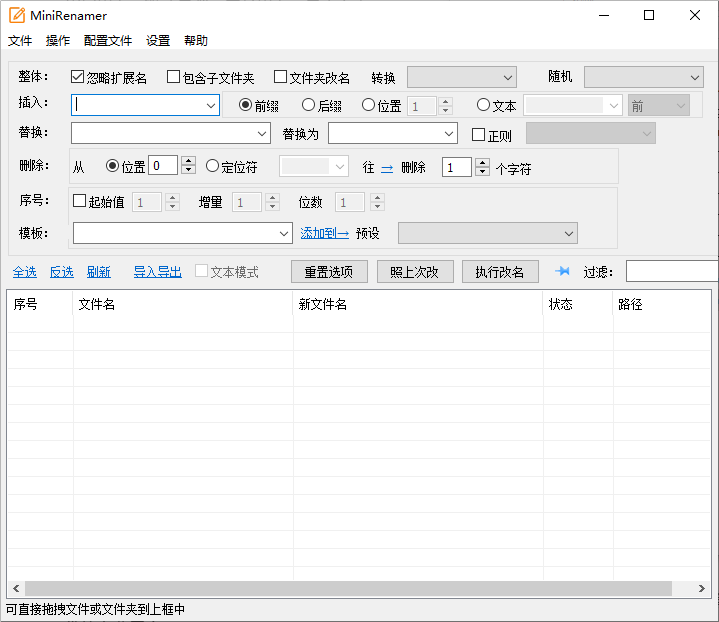Screen dimensions: 719x622
Task: Click the MiniRenamer app icon in title bar
Action: point(16,15)
